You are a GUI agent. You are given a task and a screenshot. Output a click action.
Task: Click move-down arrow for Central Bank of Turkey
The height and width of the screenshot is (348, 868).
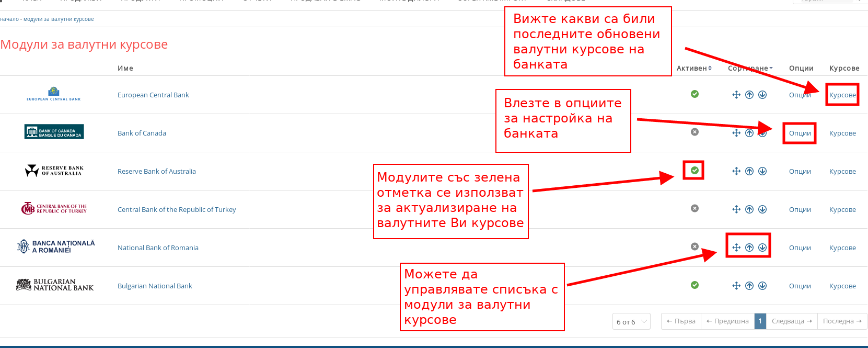[762, 209]
